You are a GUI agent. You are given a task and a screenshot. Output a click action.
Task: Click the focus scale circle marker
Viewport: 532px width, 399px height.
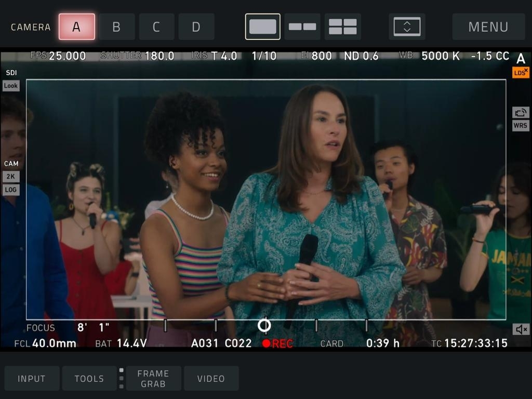point(264,325)
